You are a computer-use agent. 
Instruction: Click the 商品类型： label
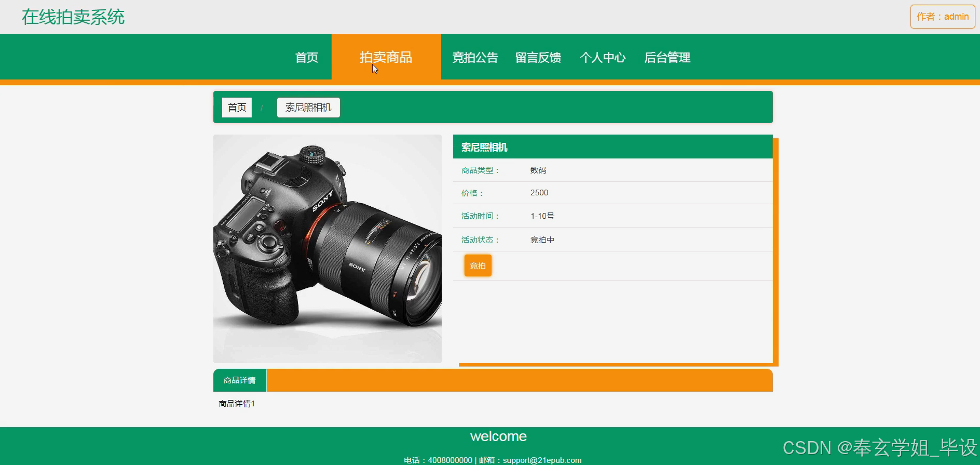point(481,170)
